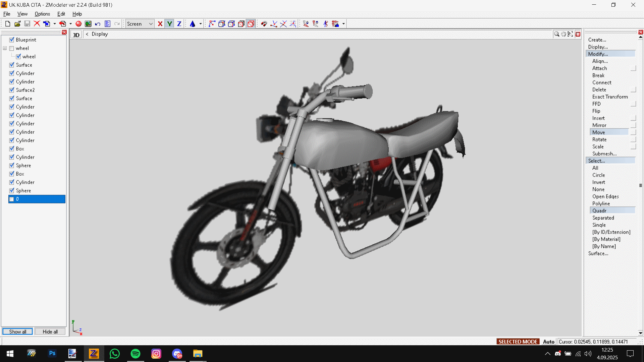The width and height of the screenshot is (644, 362).
Task: Expand the Create... tools group
Action: (x=597, y=40)
